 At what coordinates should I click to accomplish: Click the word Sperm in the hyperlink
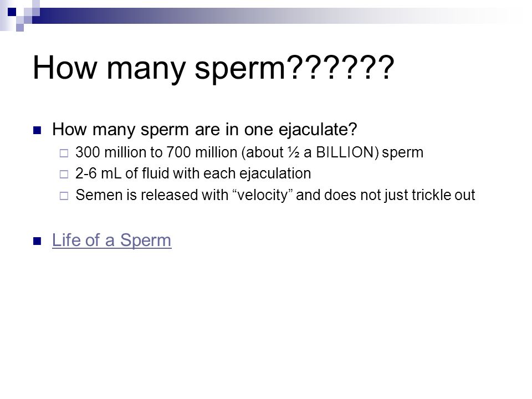coord(146,240)
